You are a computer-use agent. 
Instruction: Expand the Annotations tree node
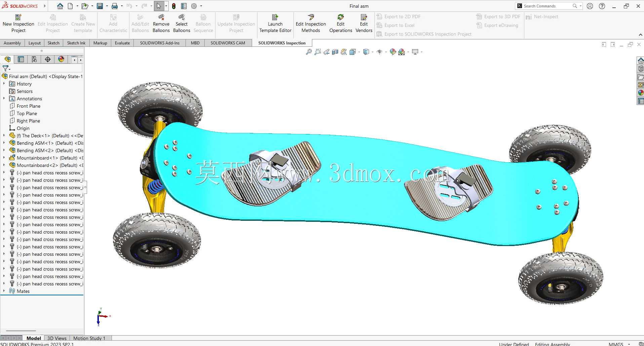4,99
